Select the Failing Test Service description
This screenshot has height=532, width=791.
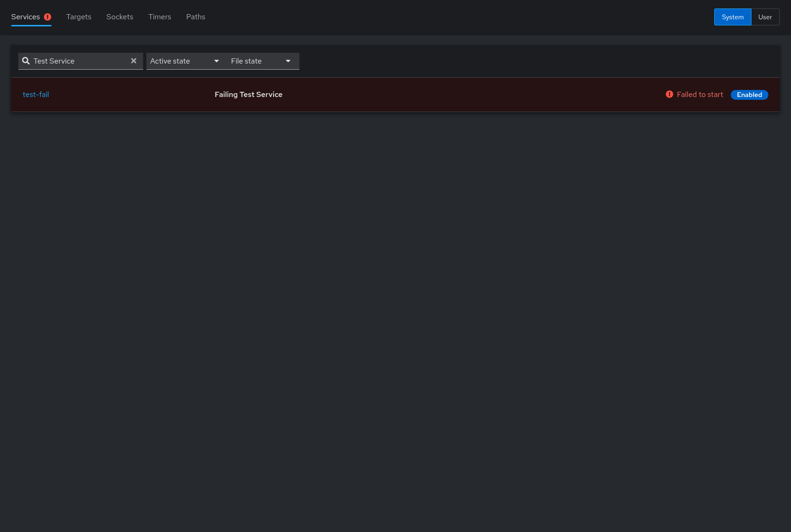249,94
